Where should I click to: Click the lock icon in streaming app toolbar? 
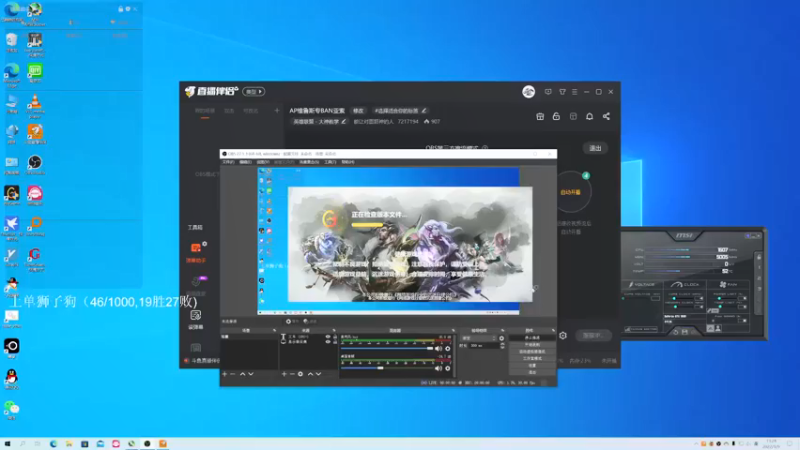pos(556,116)
